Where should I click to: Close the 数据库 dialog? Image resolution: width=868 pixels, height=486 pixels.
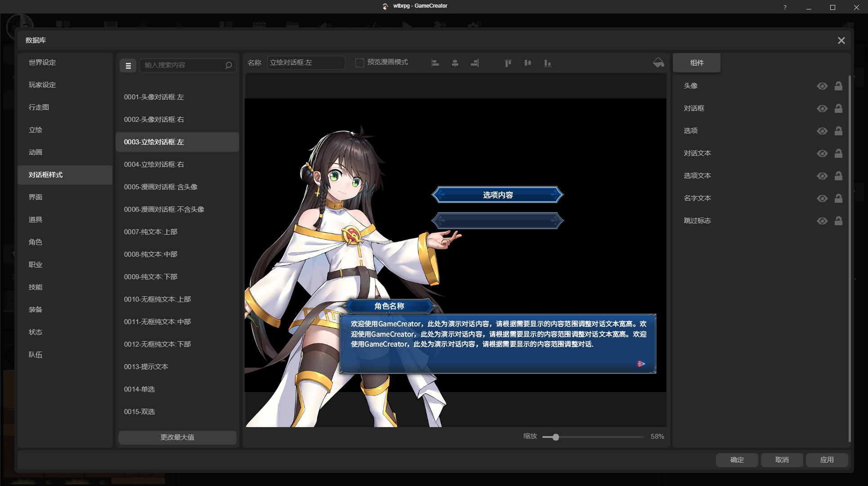841,40
